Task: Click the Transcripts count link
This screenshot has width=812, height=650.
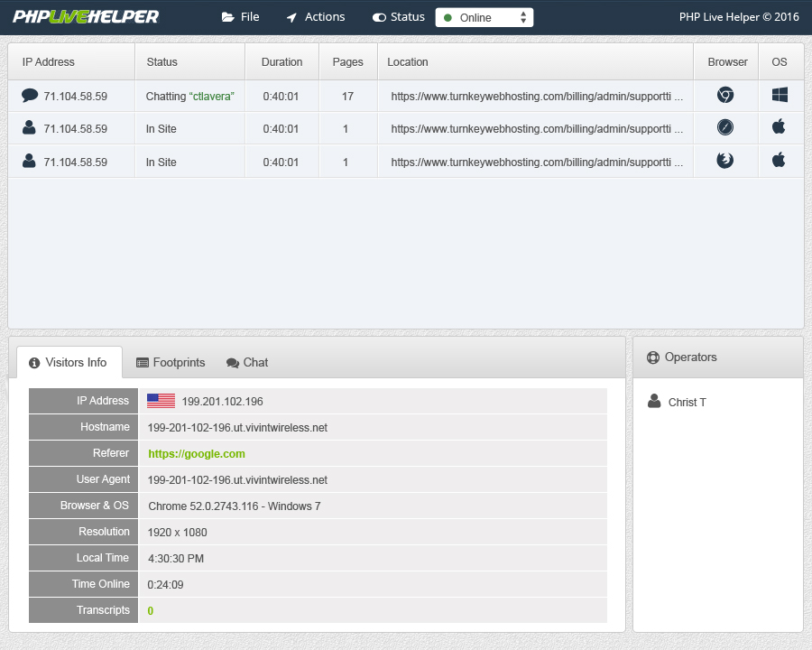Action: (x=151, y=611)
